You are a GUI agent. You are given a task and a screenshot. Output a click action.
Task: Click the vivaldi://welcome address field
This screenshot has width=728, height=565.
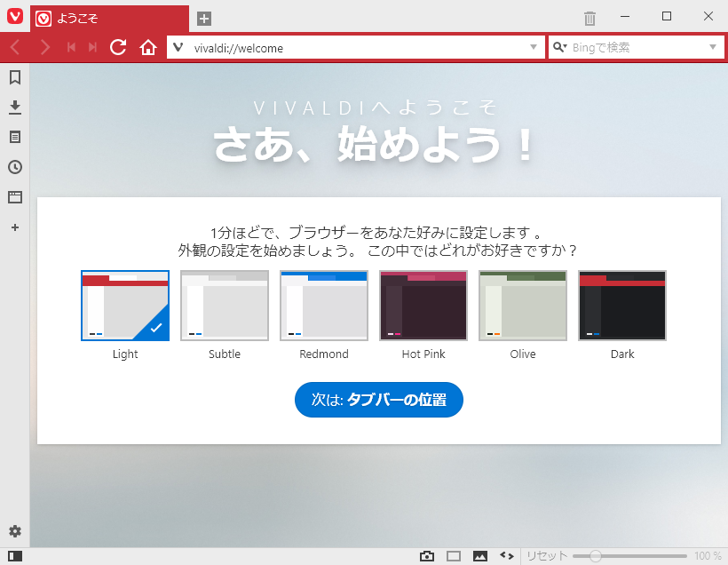point(358,48)
